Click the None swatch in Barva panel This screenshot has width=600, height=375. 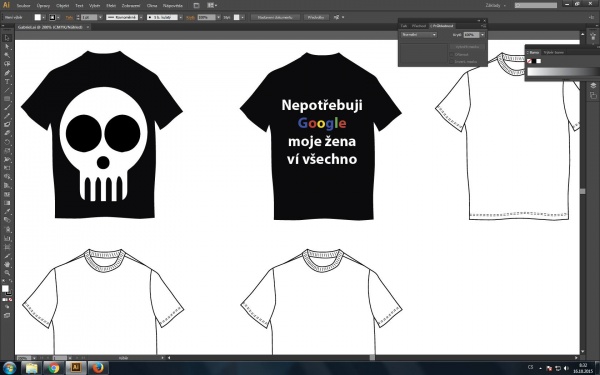coord(529,61)
